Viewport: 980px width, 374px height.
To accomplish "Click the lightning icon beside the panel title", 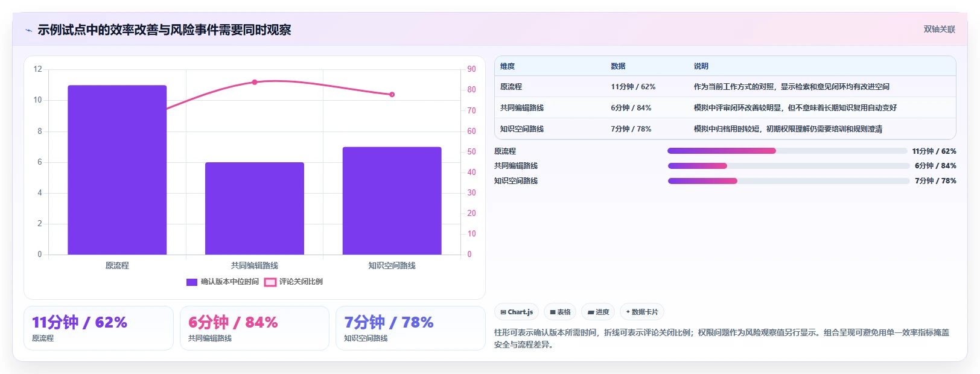I will coord(28,30).
